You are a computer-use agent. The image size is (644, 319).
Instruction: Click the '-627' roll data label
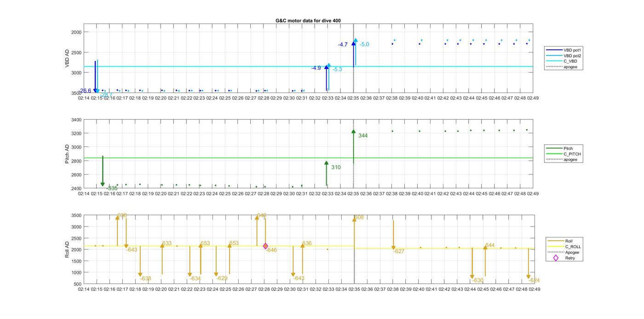[399, 251]
